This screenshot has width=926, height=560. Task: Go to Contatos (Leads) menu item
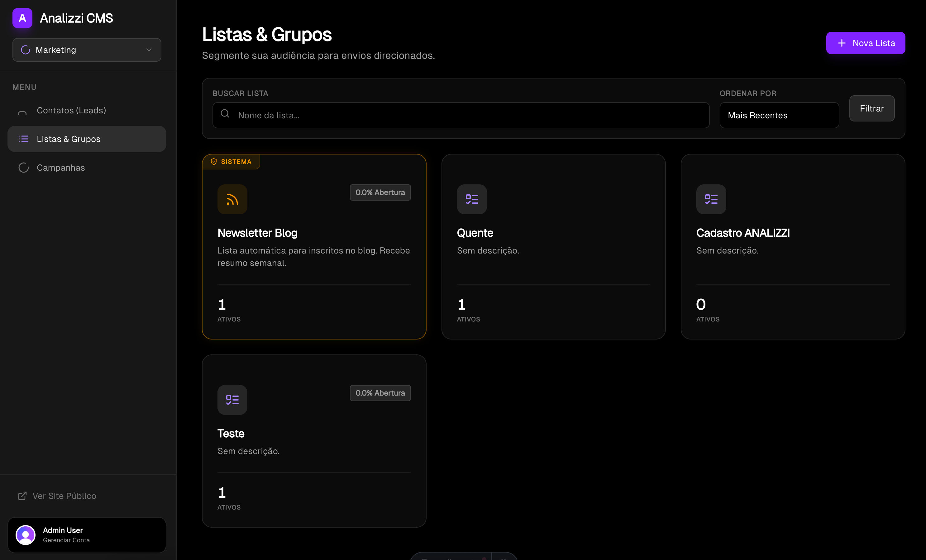point(71,111)
